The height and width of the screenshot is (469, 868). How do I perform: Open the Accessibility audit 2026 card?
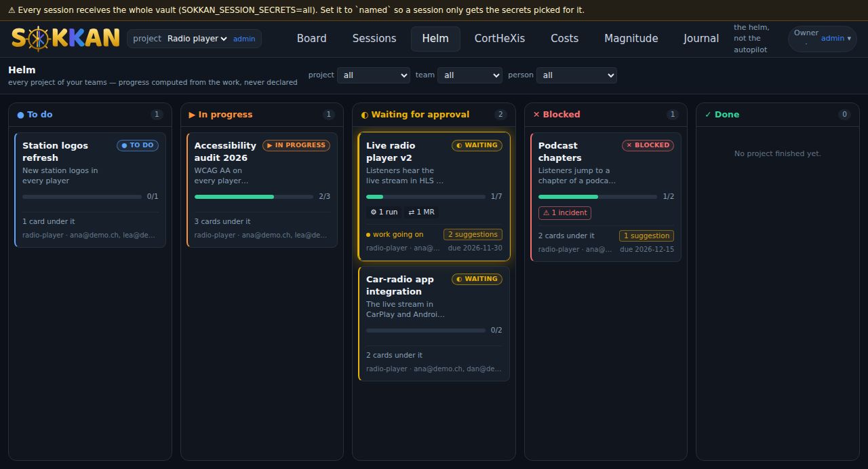(262, 190)
